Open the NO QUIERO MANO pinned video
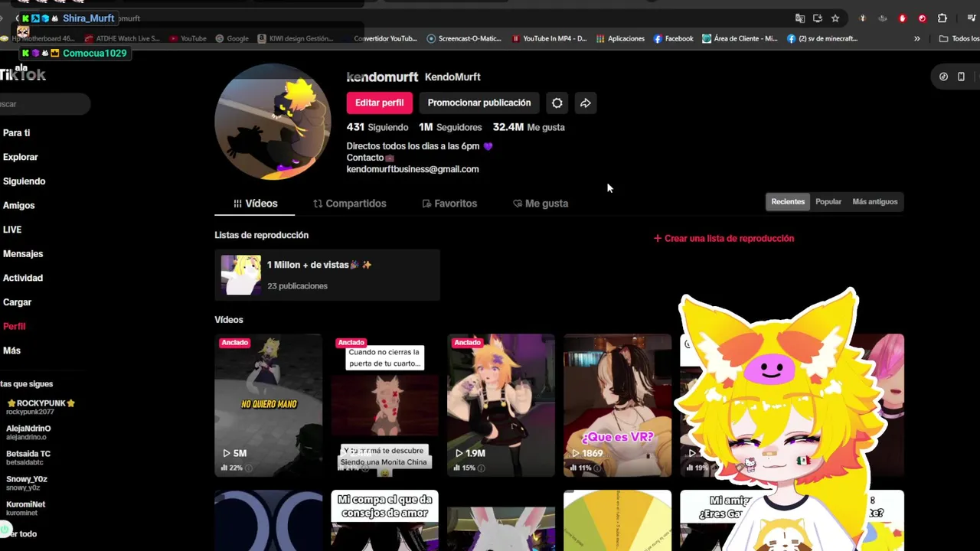Image resolution: width=980 pixels, height=551 pixels. point(268,405)
